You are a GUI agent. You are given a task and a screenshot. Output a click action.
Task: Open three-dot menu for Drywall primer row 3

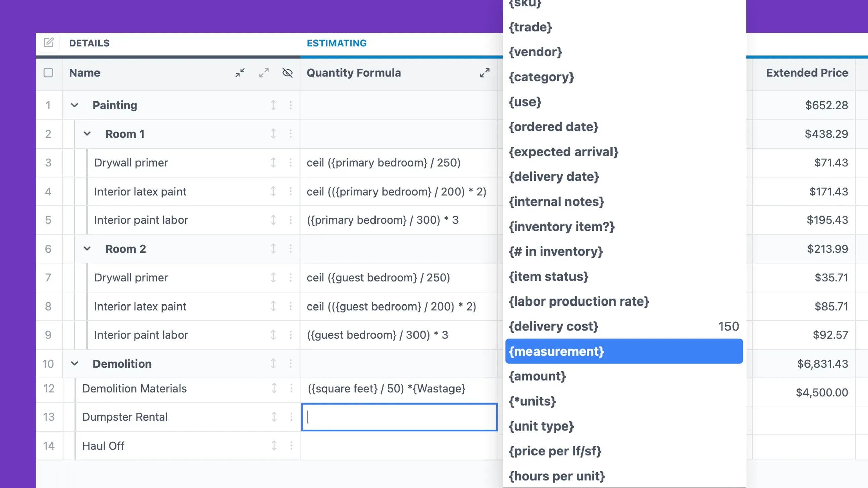coord(291,163)
